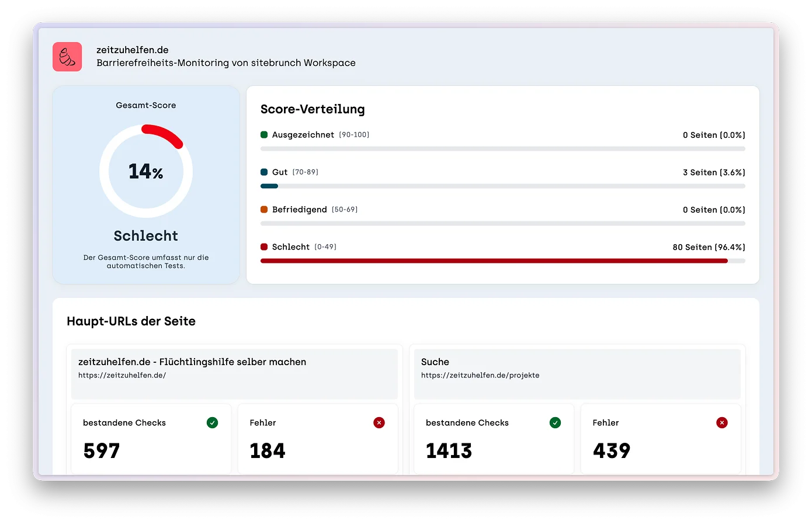812x524 pixels.
Task: Click the green dot beside Ausgezeichnet
Action: click(265, 134)
